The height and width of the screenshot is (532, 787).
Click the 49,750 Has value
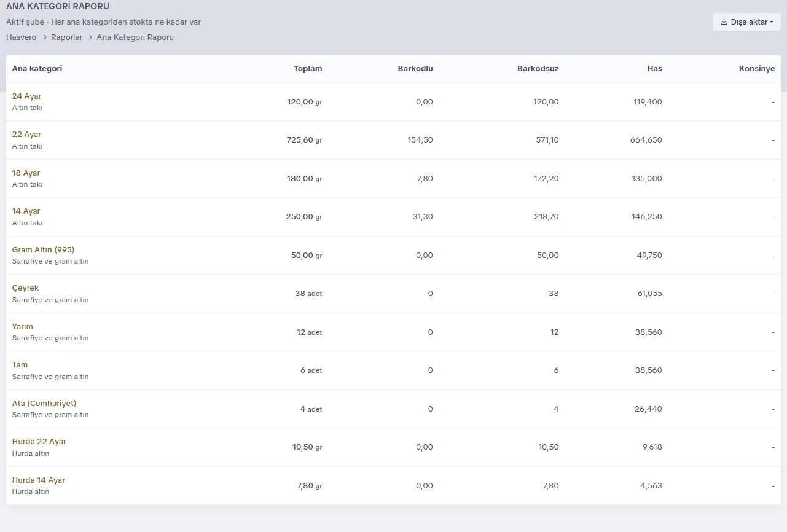point(649,256)
